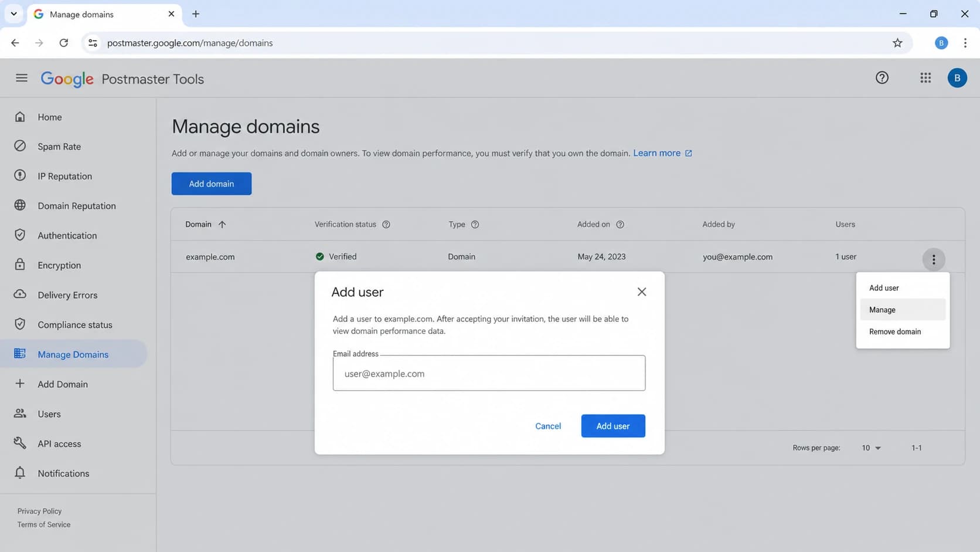Viewport: 980px width, 552px height.
Task: Click the Notifications bell icon
Action: point(20,473)
